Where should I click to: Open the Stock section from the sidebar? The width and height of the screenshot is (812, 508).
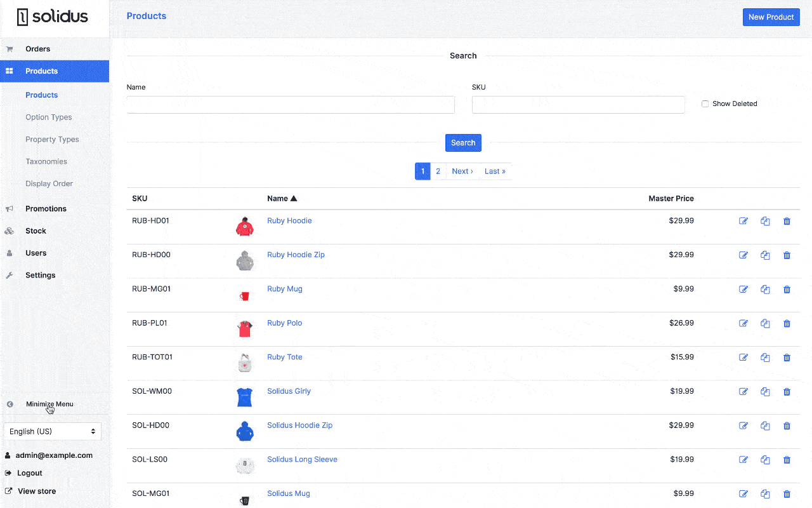pyautogui.click(x=36, y=231)
